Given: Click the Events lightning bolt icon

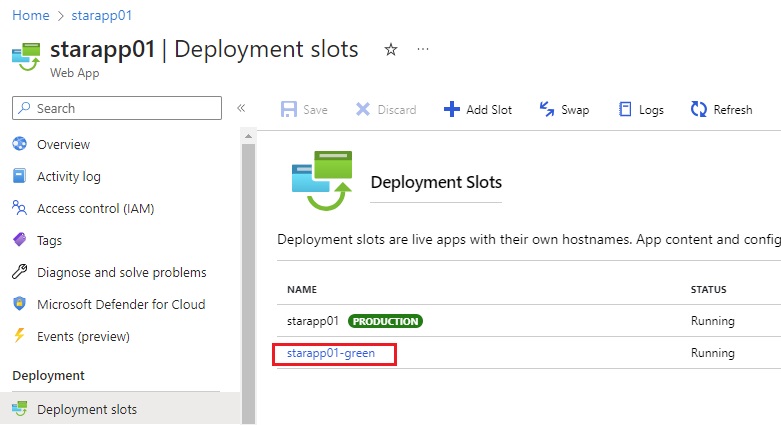Looking at the screenshot, I should tap(19, 335).
